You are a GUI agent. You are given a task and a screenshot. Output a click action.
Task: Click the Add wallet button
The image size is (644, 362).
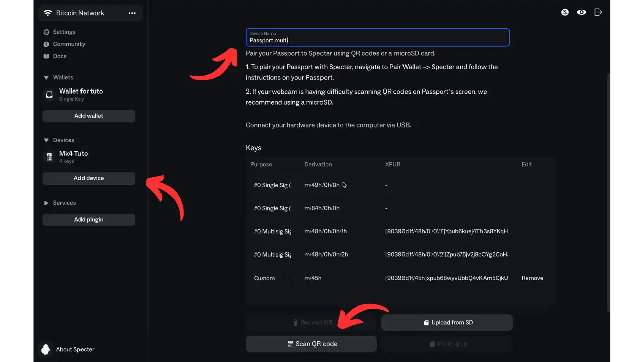pyautogui.click(x=89, y=116)
